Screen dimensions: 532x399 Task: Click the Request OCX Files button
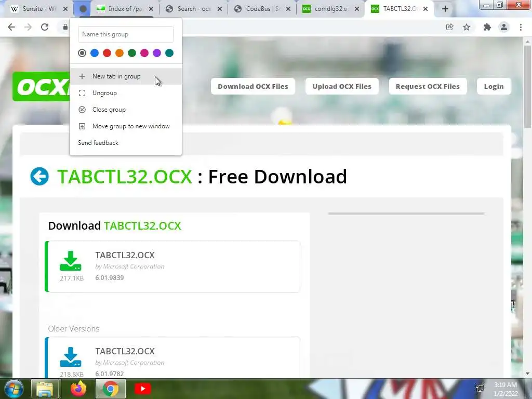(428, 87)
